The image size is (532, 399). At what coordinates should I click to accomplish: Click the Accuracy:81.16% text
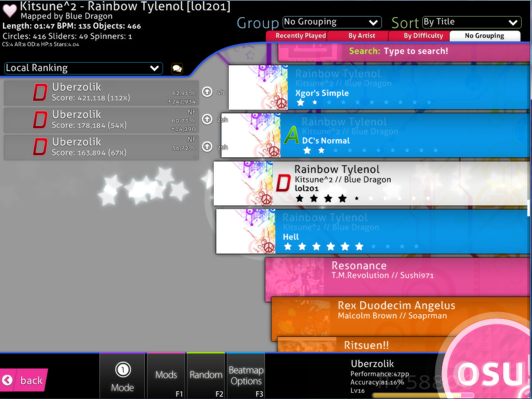(x=377, y=382)
